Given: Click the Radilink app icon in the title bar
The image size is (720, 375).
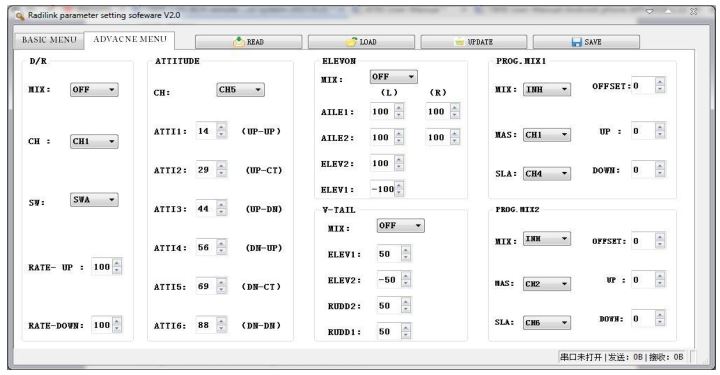Looking at the screenshot, I should [x=20, y=16].
